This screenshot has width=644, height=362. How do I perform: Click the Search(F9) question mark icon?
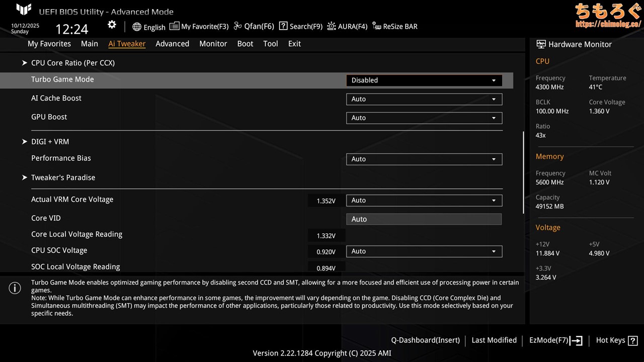283,26
